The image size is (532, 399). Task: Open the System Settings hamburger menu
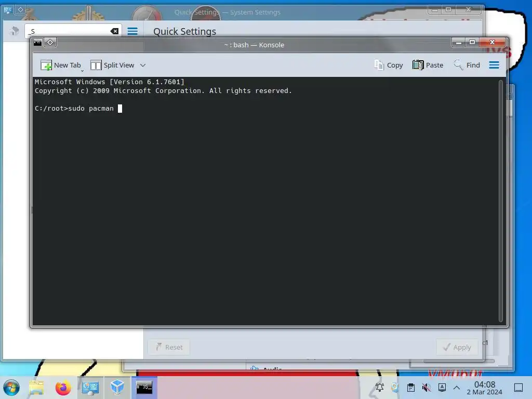coord(132,31)
